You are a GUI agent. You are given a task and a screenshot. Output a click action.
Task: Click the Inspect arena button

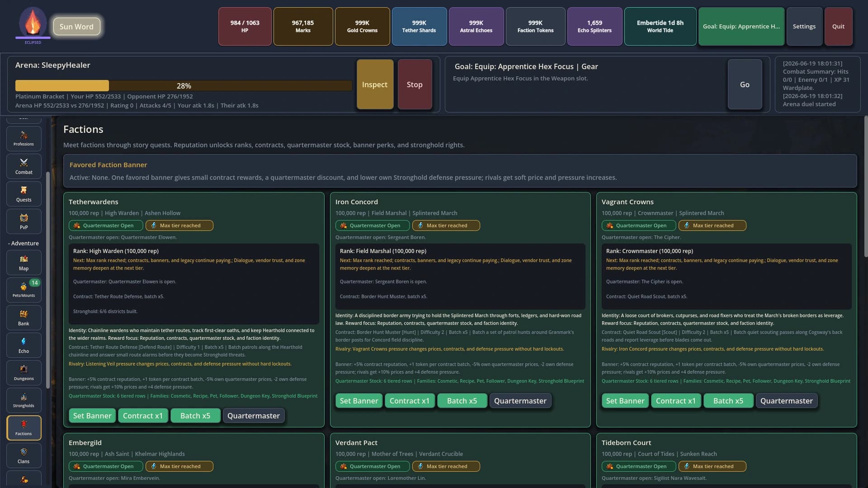(x=375, y=84)
